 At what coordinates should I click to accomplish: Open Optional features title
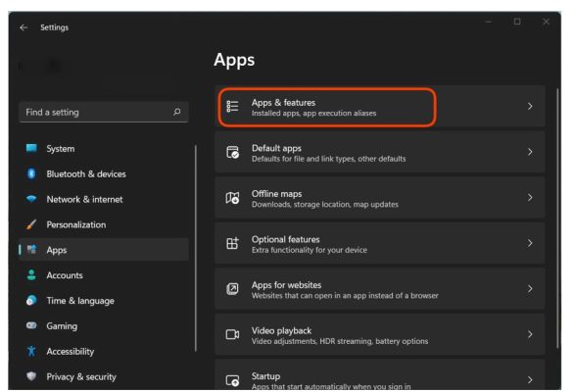pyautogui.click(x=286, y=239)
